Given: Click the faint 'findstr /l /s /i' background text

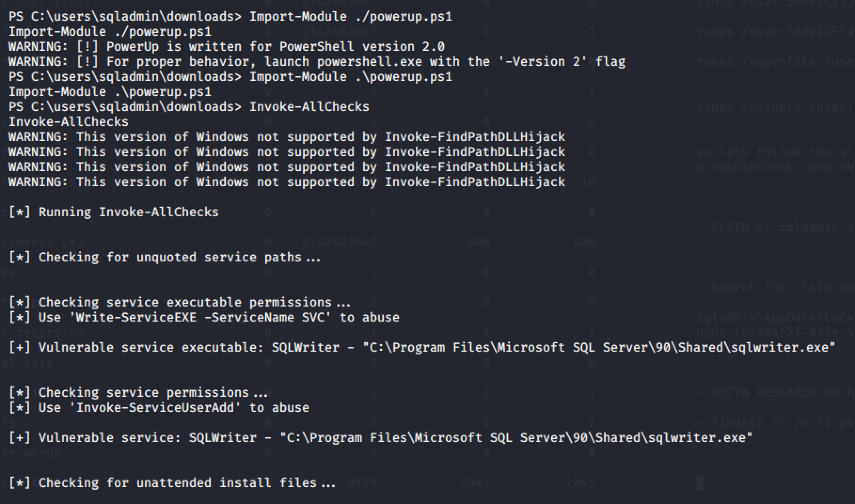Looking at the screenshot, I should (781, 423).
